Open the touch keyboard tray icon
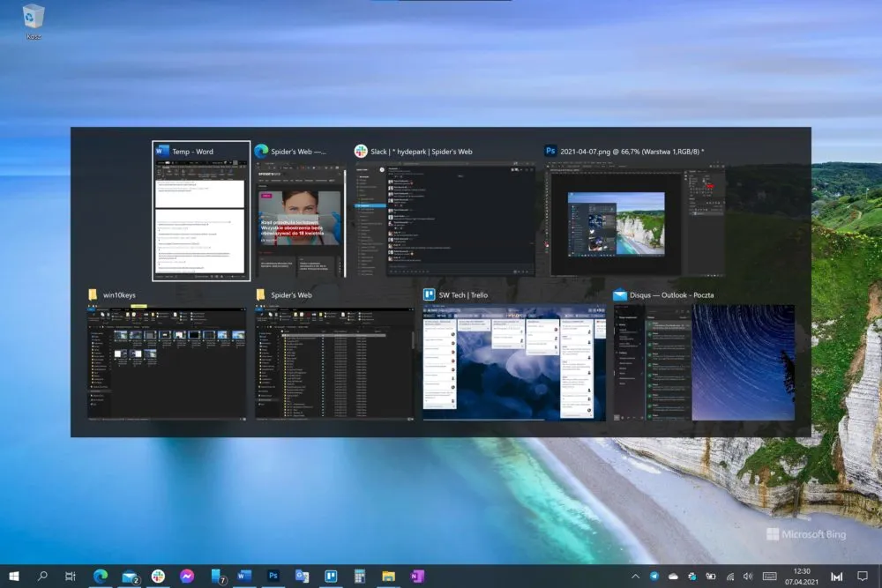This screenshot has width=882, height=588. coord(769,577)
